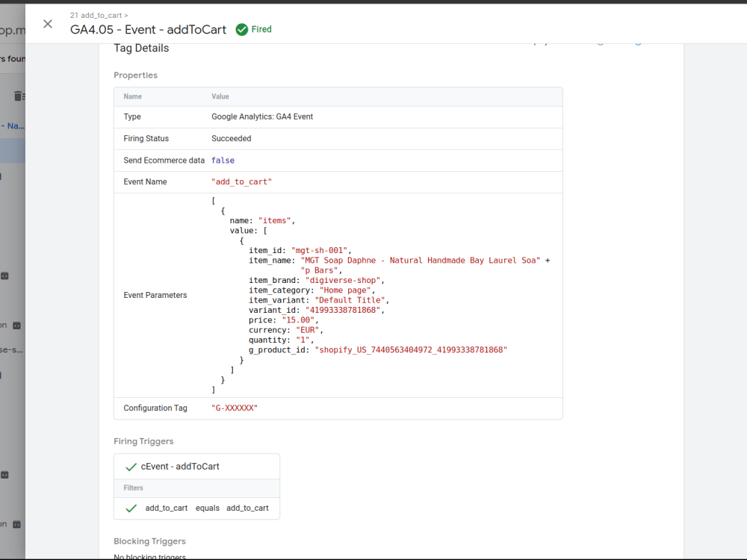Click the 'Succeeded' firing status value
747x560 pixels.
231,139
